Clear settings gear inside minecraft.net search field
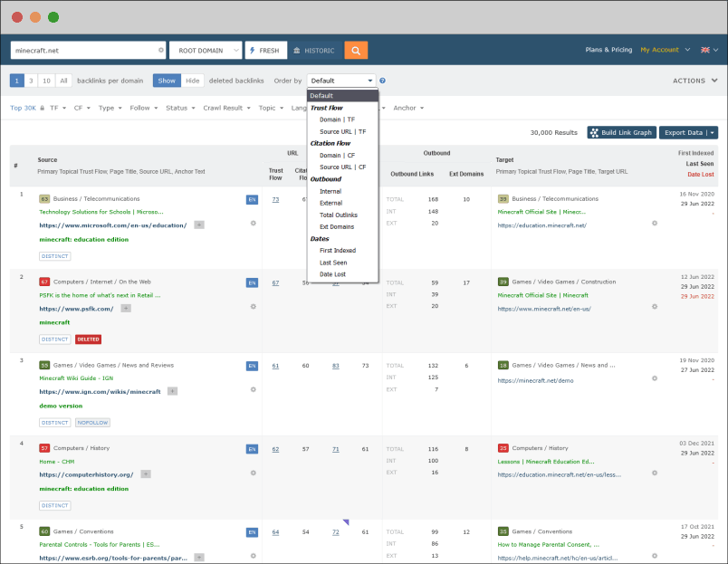Viewport: 728px width, 564px height. point(161,50)
